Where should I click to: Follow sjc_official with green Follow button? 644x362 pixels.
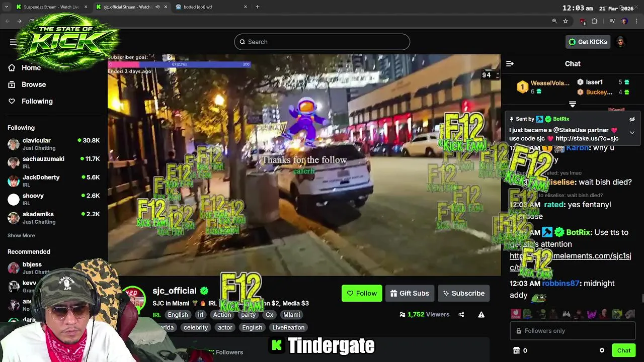[362, 293]
